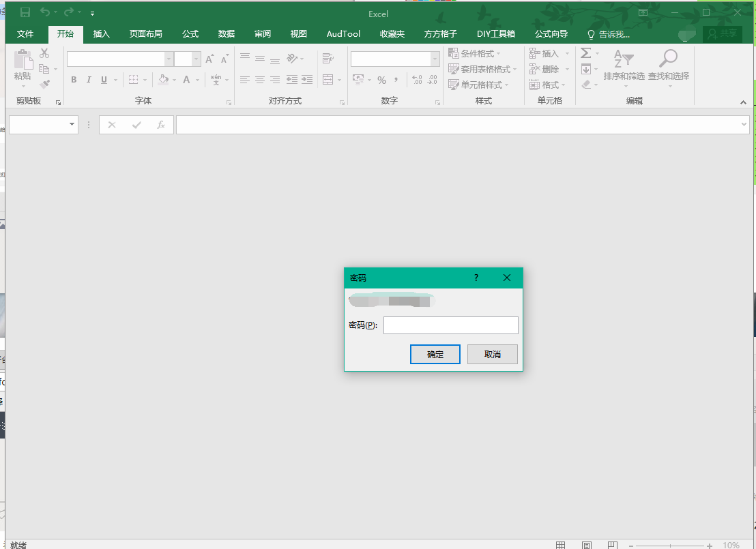
Task: Open the 文件 menu tab
Action: pos(25,34)
